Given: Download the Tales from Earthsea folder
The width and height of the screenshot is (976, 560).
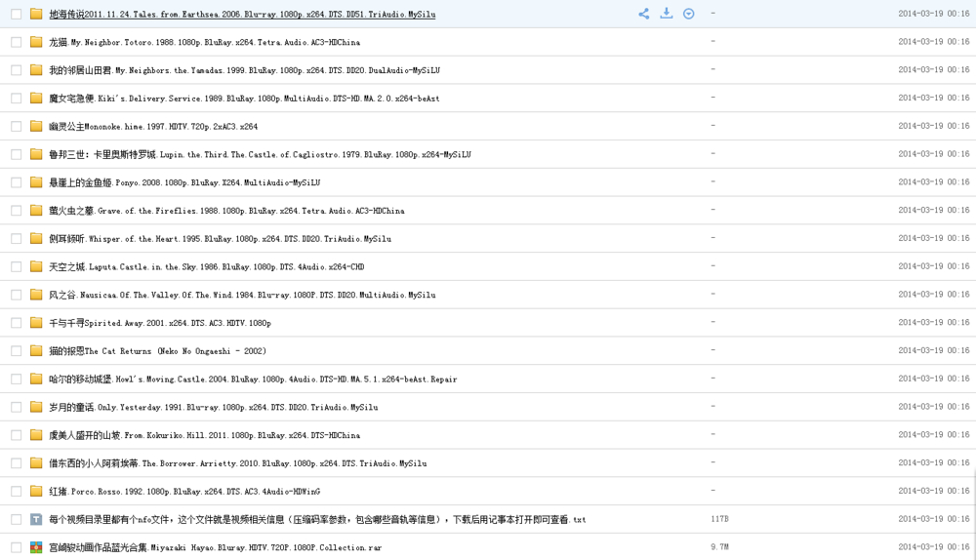Looking at the screenshot, I should point(666,13).
